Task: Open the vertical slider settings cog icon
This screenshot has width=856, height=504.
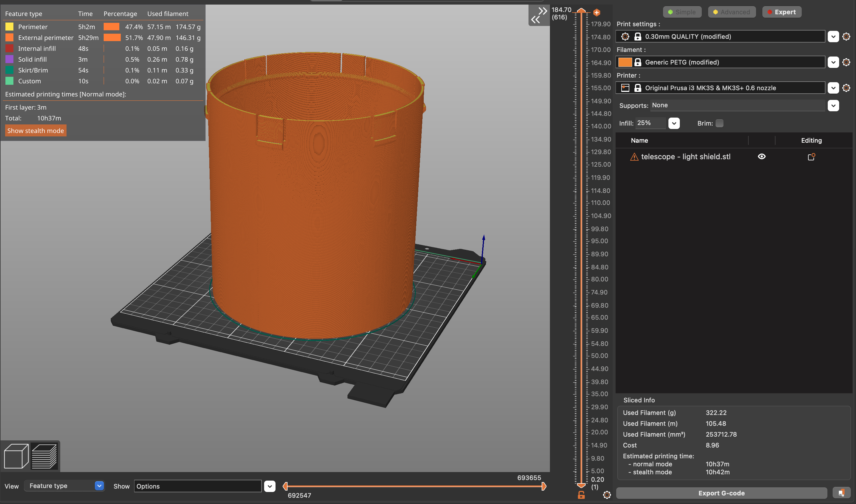Action: click(x=607, y=495)
